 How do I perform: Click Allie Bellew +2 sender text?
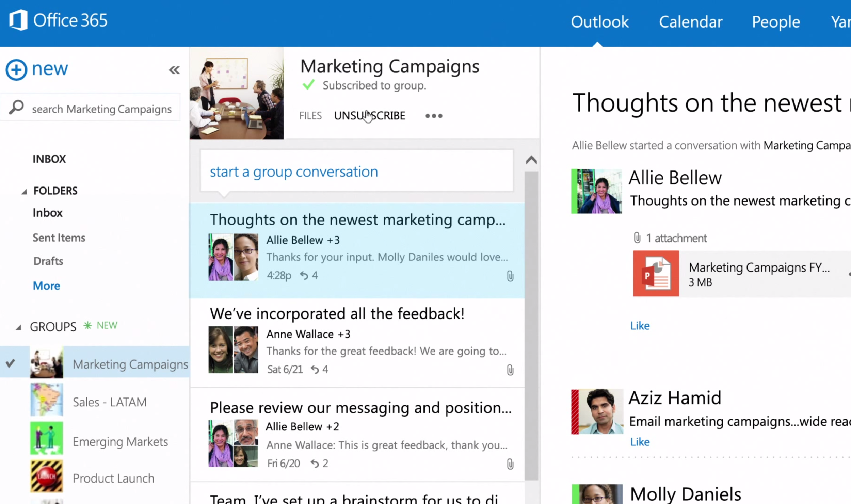pos(302,427)
